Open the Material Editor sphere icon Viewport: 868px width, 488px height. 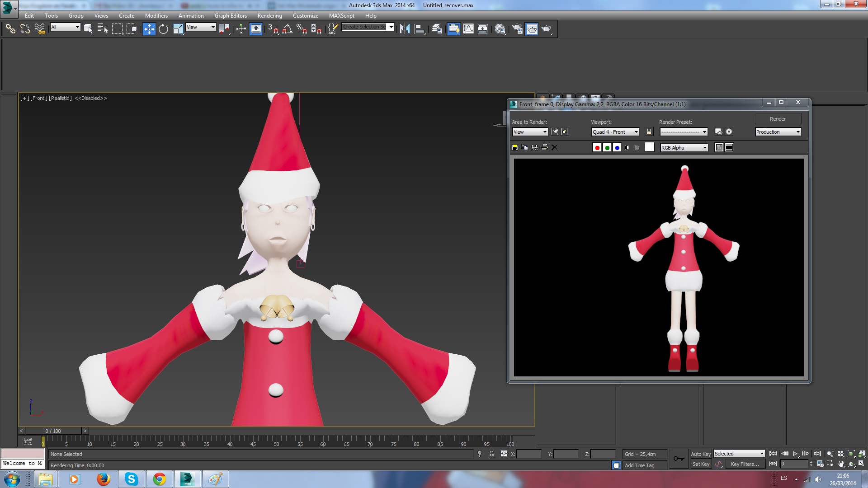pyautogui.click(x=500, y=29)
